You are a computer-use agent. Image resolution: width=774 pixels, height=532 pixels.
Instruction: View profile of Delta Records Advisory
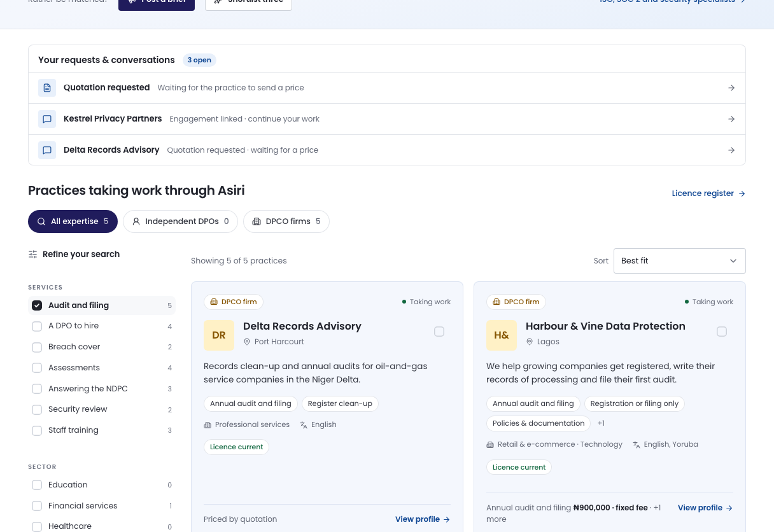[x=423, y=519]
